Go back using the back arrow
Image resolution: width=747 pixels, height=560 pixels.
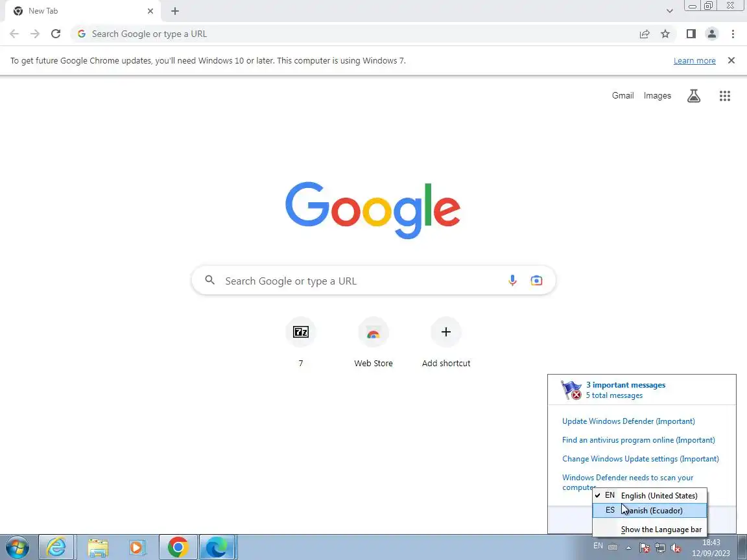[x=14, y=34]
